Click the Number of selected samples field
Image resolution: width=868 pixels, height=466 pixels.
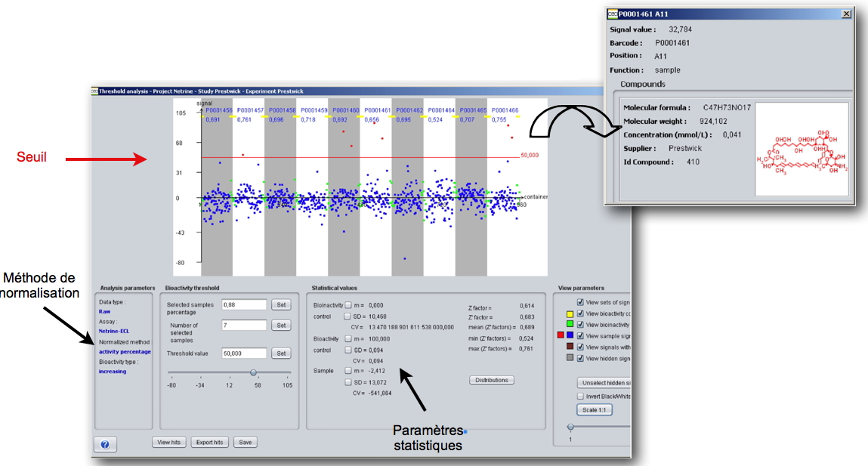coord(244,326)
